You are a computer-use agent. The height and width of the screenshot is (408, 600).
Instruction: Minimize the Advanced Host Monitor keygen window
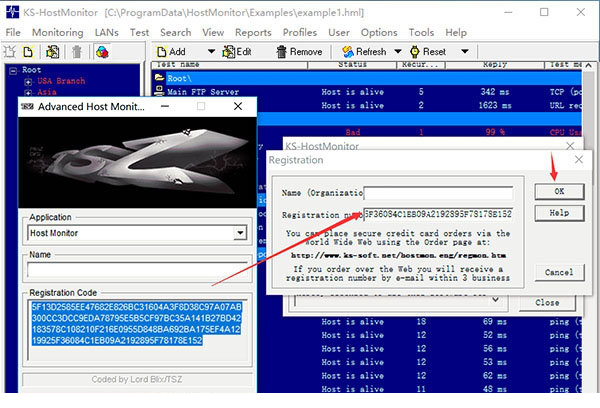point(165,106)
